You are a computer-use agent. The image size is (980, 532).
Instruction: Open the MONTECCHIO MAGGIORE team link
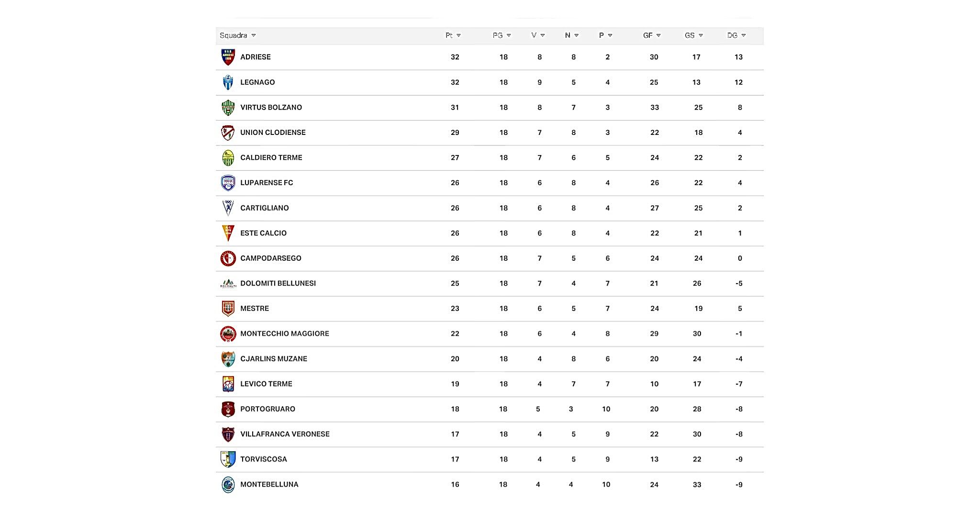285,333
